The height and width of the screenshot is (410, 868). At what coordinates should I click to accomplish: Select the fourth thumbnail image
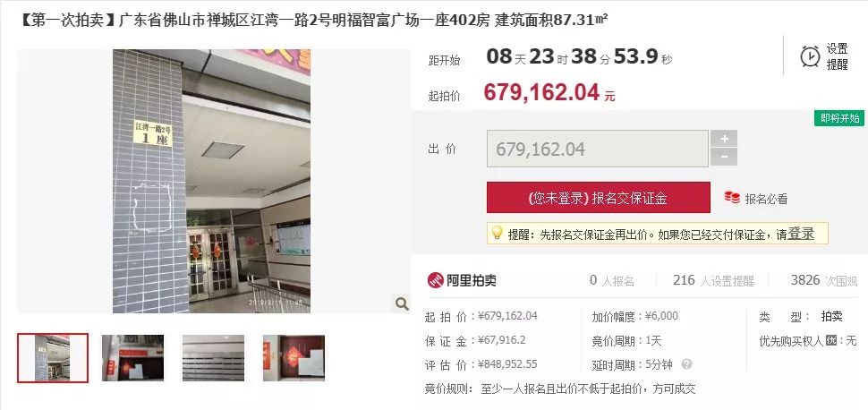coord(294,358)
